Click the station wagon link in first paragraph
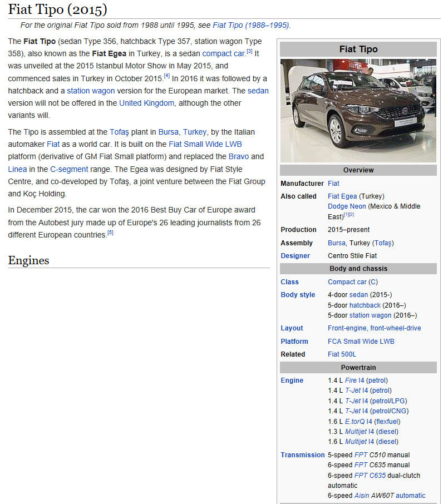The image size is (448, 504). (x=91, y=91)
